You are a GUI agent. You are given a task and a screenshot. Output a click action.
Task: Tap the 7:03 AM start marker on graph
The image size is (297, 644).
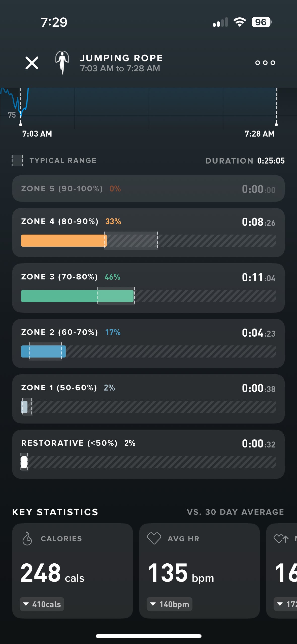[x=21, y=124]
